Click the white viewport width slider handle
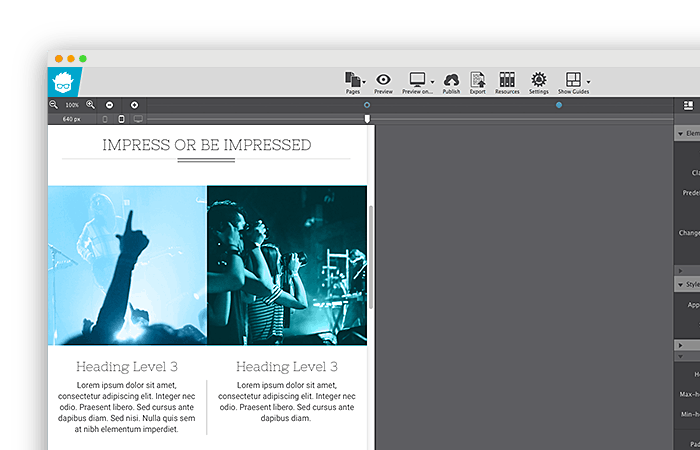This screenshot has width=700, height=450. click(367, 118)
